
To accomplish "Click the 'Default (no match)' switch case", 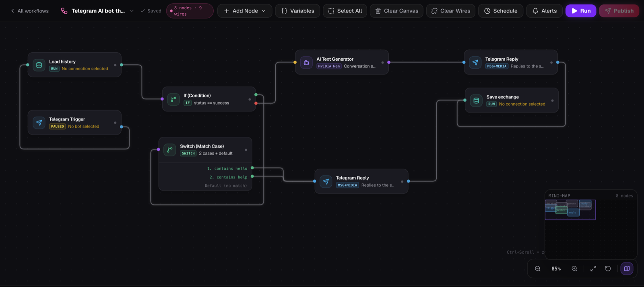I will pos(226,186).
